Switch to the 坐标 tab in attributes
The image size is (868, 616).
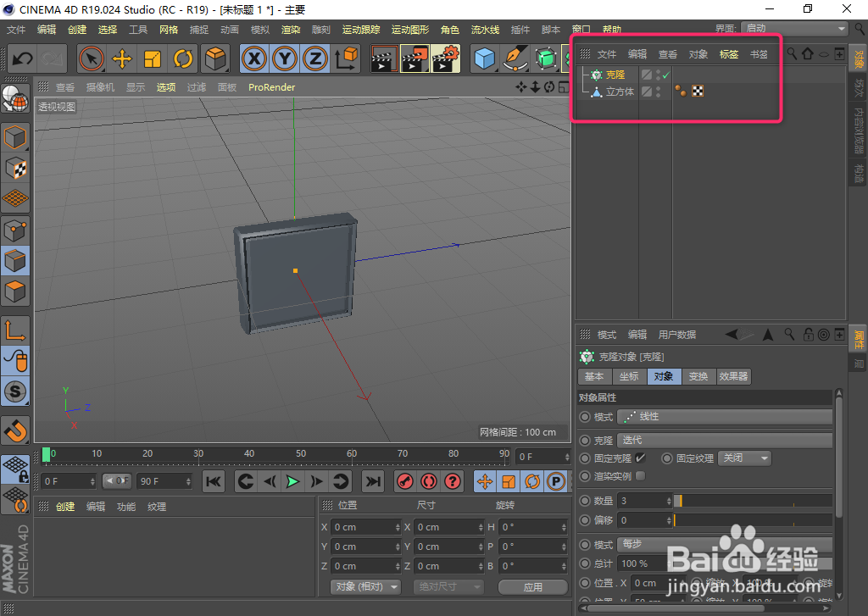point(628,376)
